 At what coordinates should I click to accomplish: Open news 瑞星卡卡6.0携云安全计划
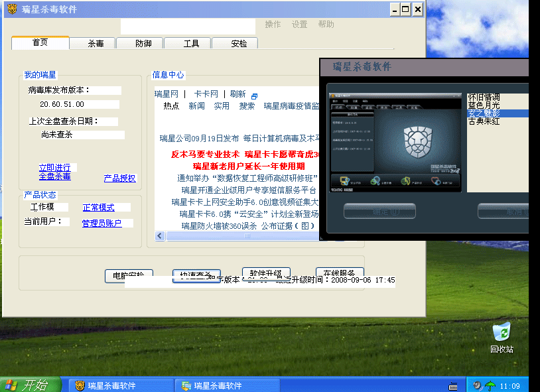[249, 214]
